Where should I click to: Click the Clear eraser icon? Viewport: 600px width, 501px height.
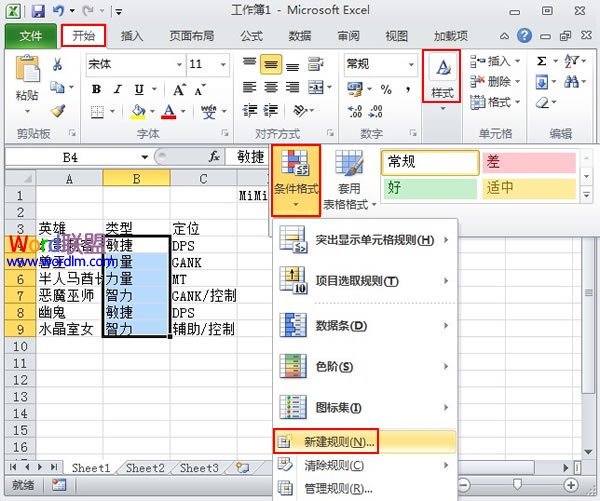(542, 103)
